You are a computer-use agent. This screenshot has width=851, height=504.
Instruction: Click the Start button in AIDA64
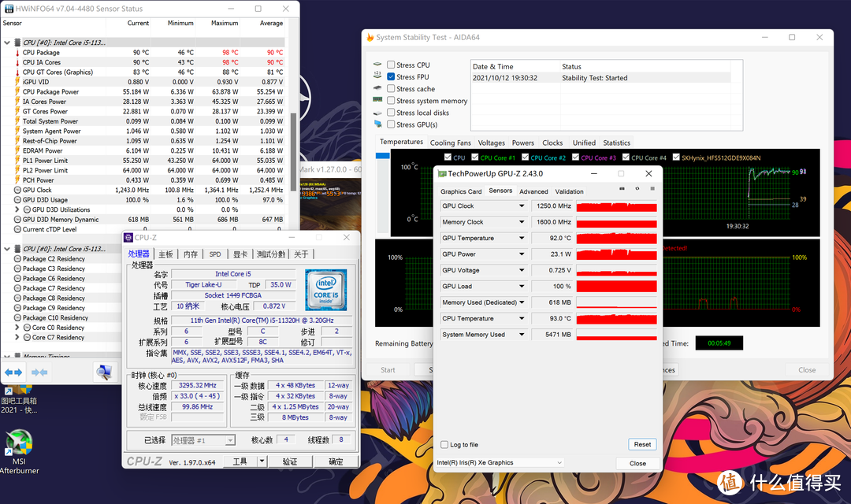click(x=388, y=370)
